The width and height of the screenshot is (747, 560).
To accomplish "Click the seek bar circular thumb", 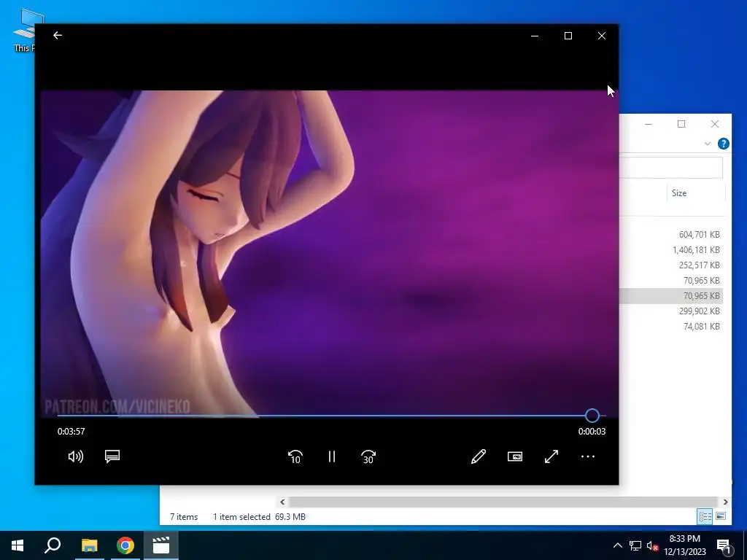I will click(592, 416).
